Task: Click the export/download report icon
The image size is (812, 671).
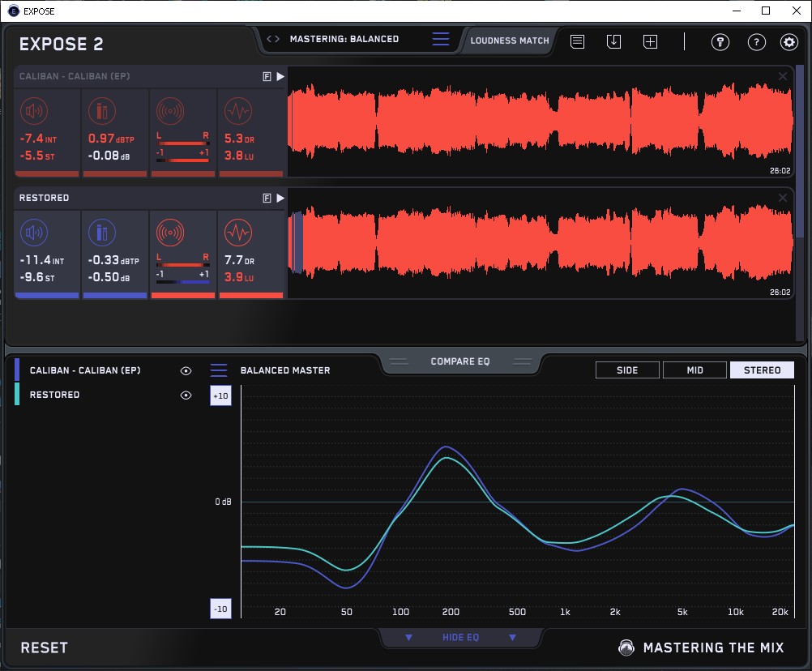Action: tap(613, 41)
